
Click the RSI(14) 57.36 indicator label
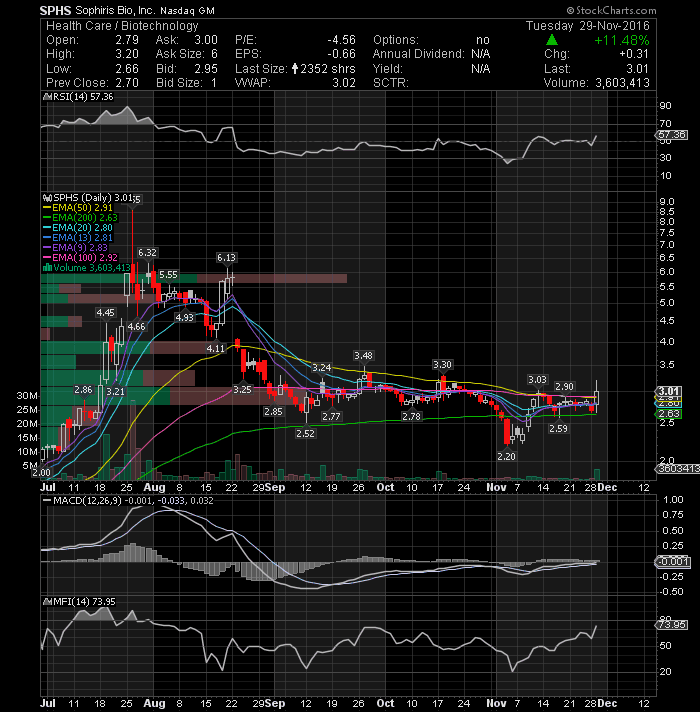click(78, 97)
